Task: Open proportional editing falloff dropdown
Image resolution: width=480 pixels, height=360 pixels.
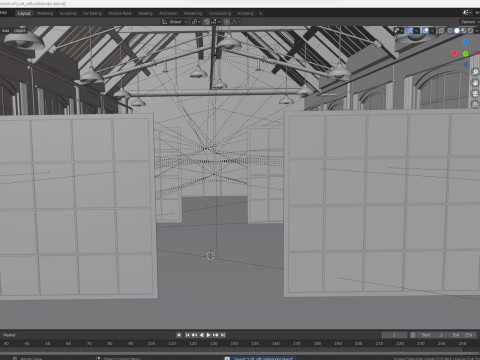Action: click(236, 22)
